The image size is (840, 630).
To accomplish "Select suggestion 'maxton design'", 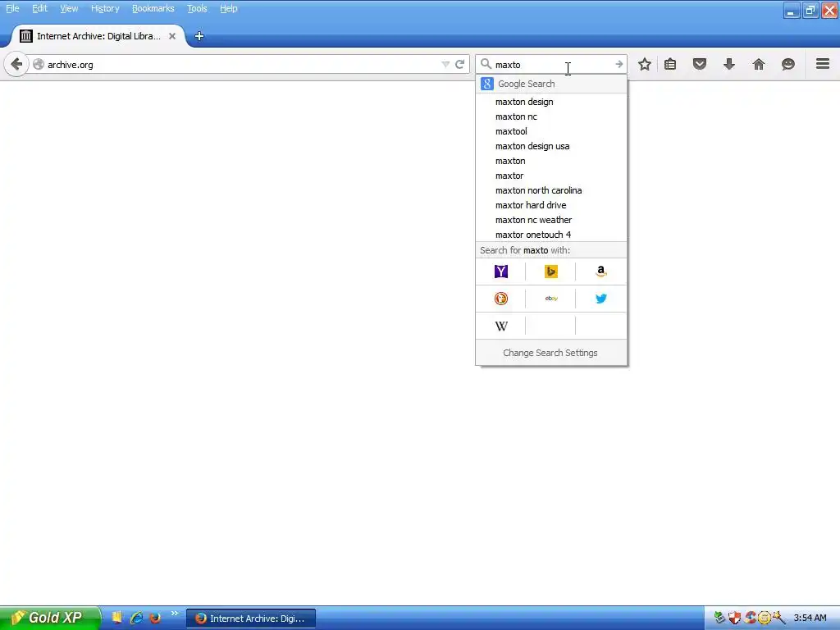I will click(551, 102).
